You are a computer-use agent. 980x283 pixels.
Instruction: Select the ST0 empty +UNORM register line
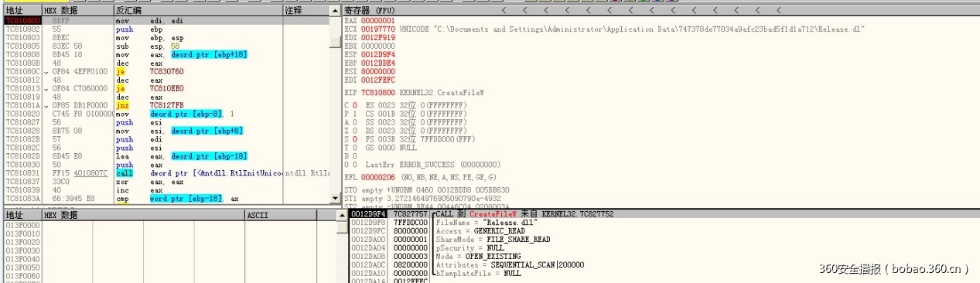tap(426, 190)
